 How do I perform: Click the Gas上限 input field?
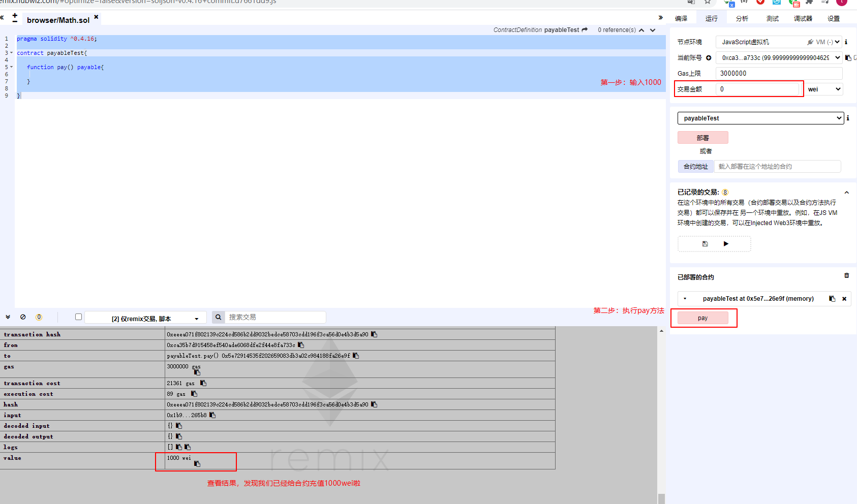[x=779, y=74]
